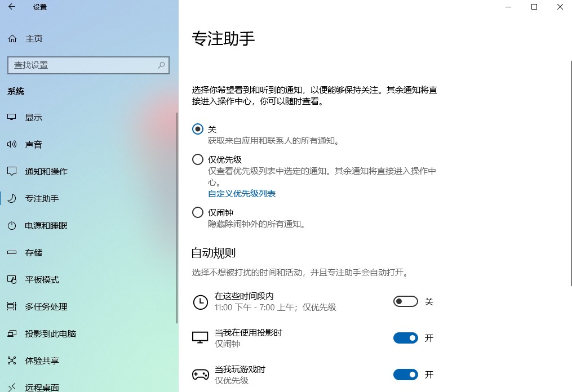Open the customize priority list (自定义优先级列表) link

point(242,194)
